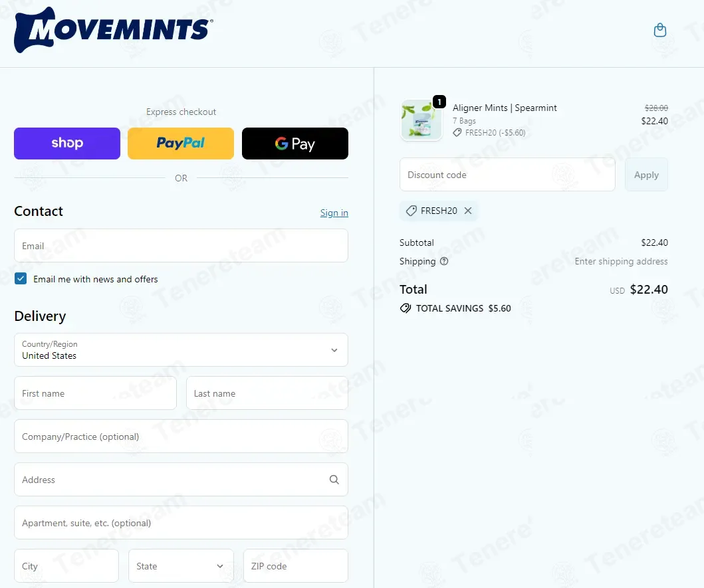Focus the First name field
This screenshot has width=704, height=588.
[95, 393]
